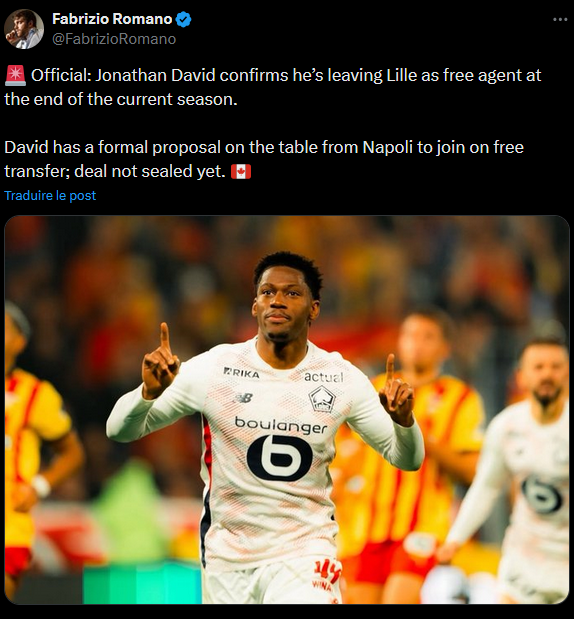Click the red shorts number on player

pos(326,573)
